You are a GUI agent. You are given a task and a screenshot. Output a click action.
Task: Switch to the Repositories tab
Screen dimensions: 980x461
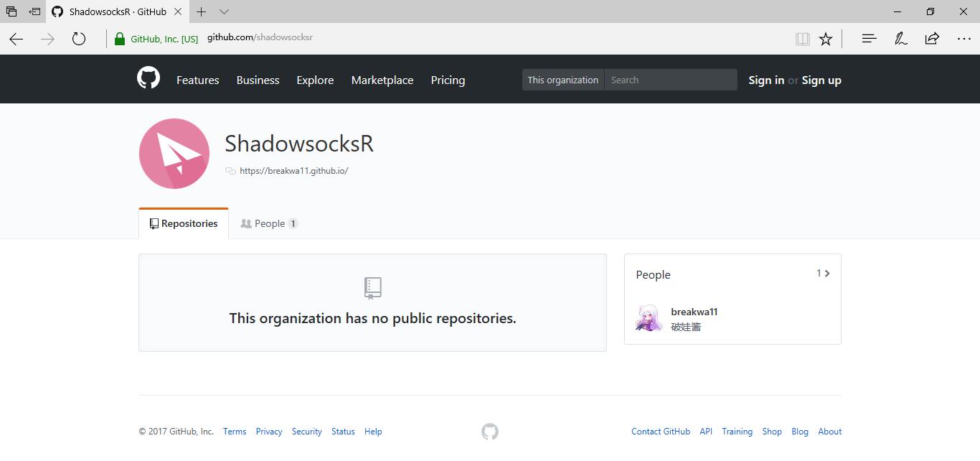(184, 223)
